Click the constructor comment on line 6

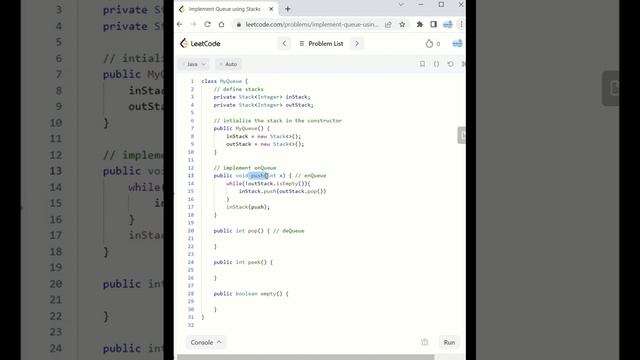(x=278, y=120)
